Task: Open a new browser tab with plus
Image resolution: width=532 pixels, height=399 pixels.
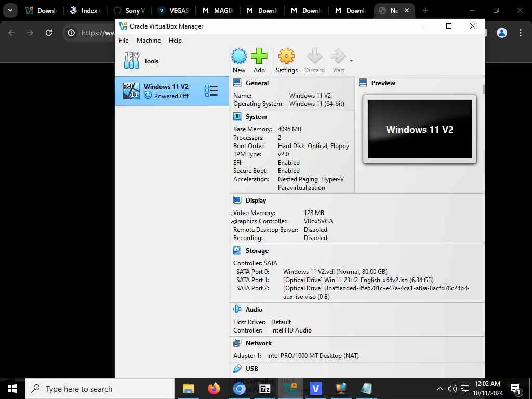Action: (425, 10)
